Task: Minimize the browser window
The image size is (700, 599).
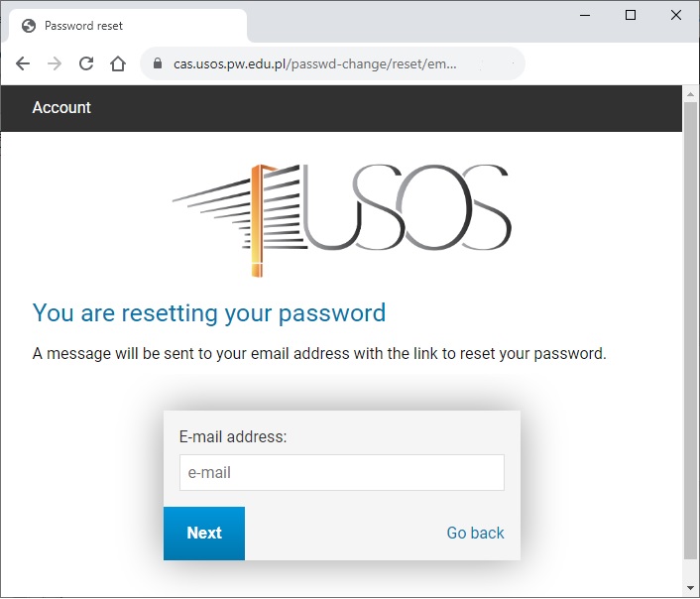Action: pyautogui.click(x=585, y=15)
